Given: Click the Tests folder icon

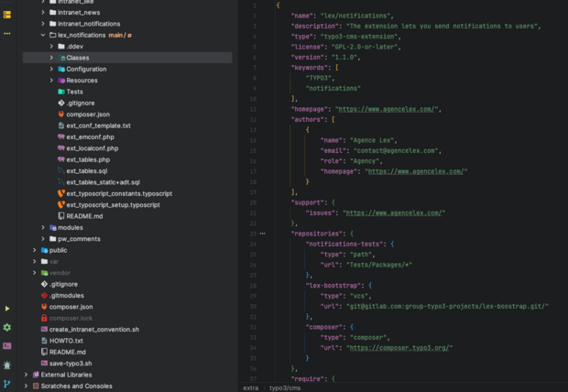Looking at the screenshot, I should click(61, 92).
